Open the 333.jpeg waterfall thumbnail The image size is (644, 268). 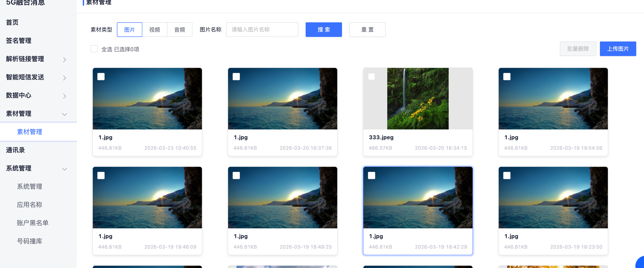point(418,98)
